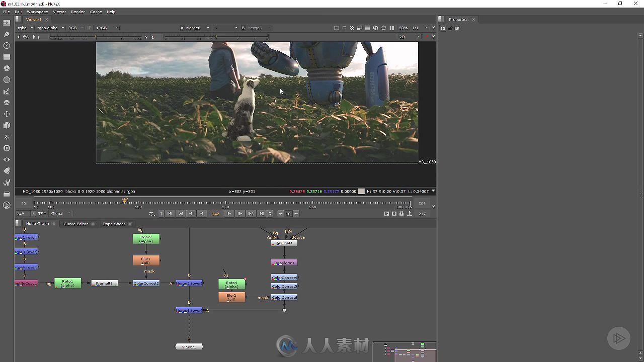Select the Keylight1 node
Screen dimensions: 644x362
coord(284,243)
